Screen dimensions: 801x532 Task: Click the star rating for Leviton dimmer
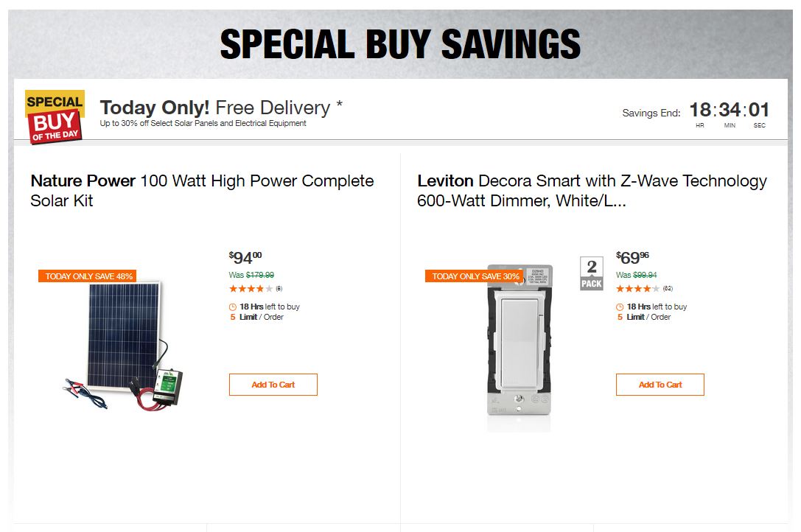tap(637, 289)
